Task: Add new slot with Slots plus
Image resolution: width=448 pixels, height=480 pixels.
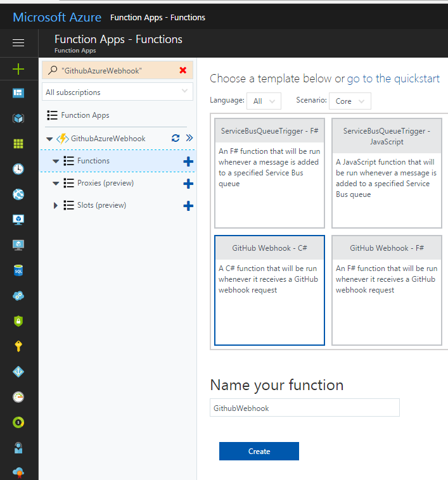Action: [x=188, y=206]
